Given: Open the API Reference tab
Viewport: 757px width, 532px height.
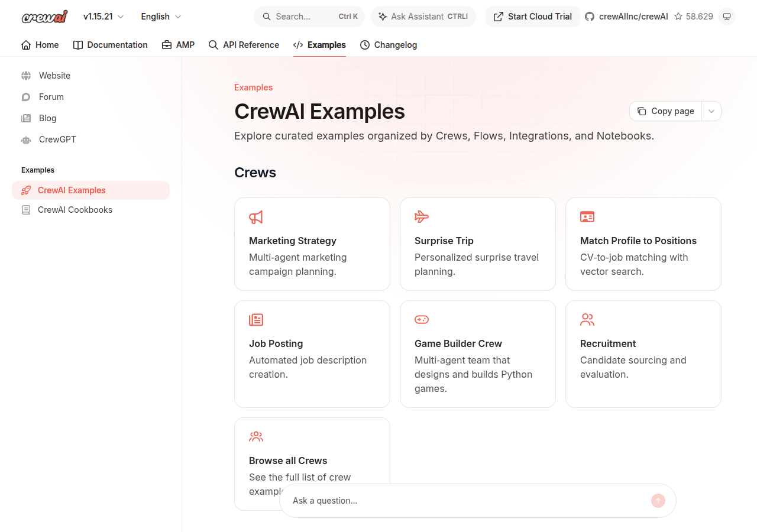Looking at the screenshot, I should (244, 45).
